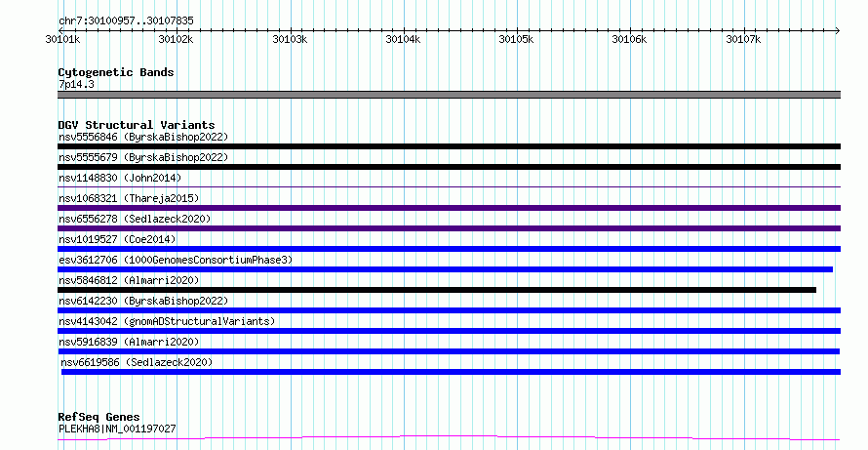Click the gray 7p14.3 cytogenetic band bar
This screenshot has width=868, height=450.
[x=449, y=95]
